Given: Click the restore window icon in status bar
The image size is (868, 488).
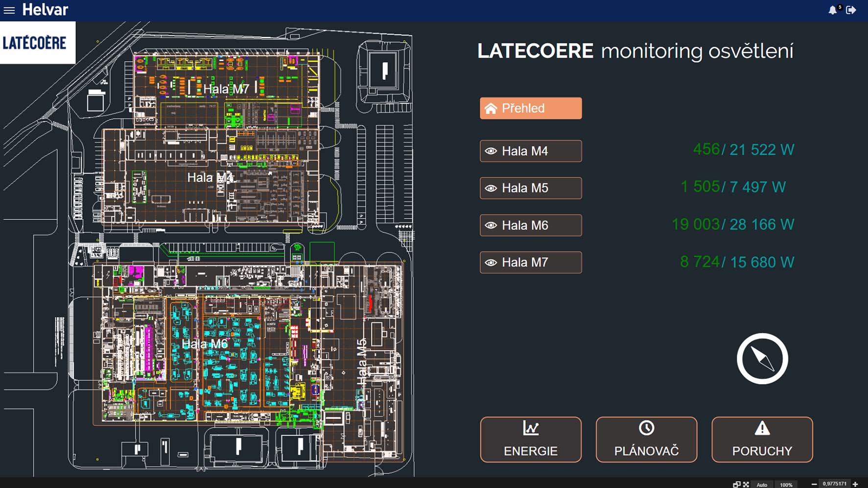Looking at the screenshot, I should [736, 485].
